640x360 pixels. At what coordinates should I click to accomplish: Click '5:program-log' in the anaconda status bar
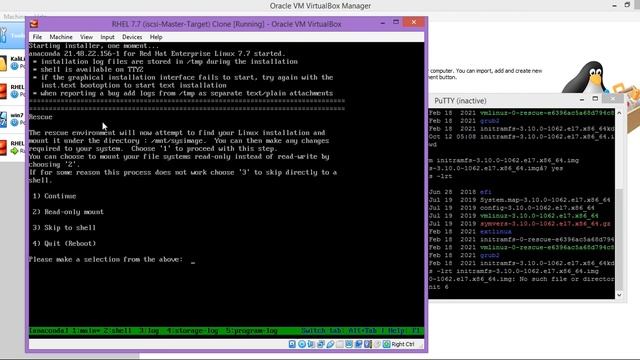click(x=252, y=331)
